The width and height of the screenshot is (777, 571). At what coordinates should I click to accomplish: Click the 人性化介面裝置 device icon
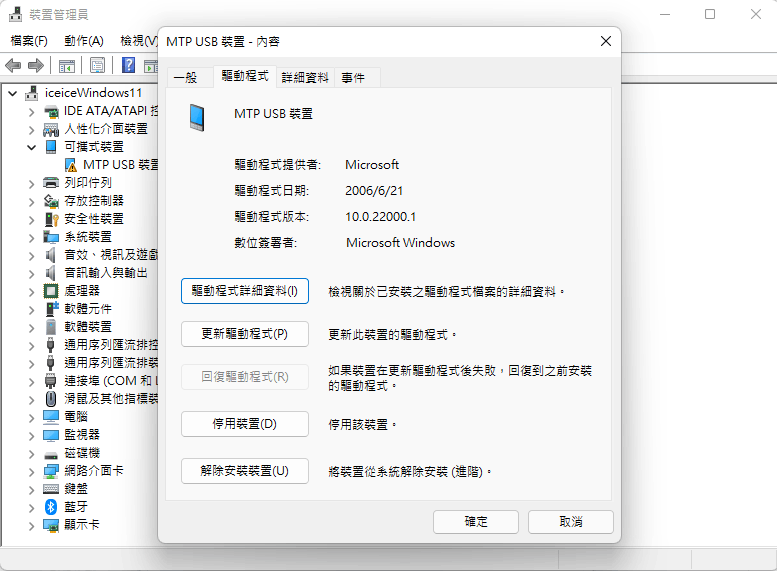51,129
